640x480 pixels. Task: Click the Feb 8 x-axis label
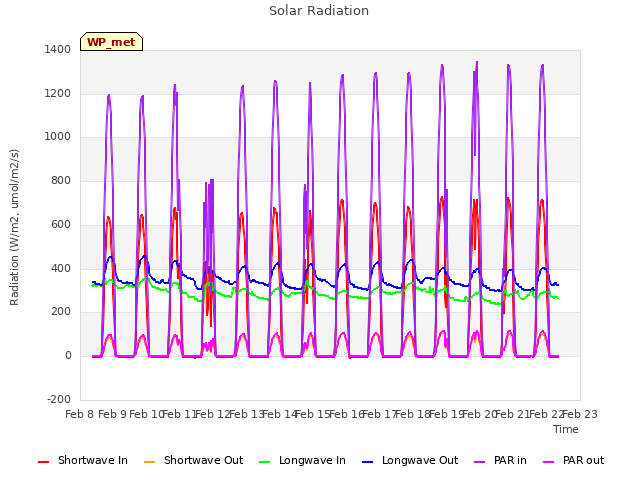click(x=80, y=414)
